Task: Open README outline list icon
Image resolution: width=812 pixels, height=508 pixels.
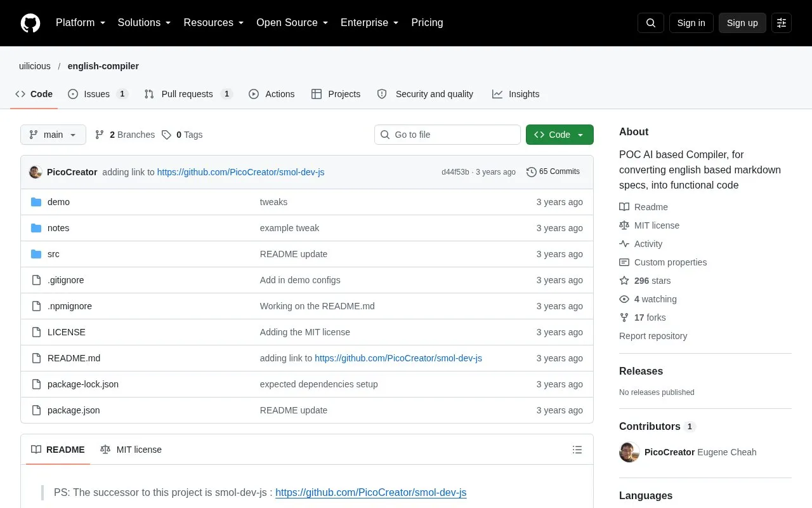Action: coord(577,450)
